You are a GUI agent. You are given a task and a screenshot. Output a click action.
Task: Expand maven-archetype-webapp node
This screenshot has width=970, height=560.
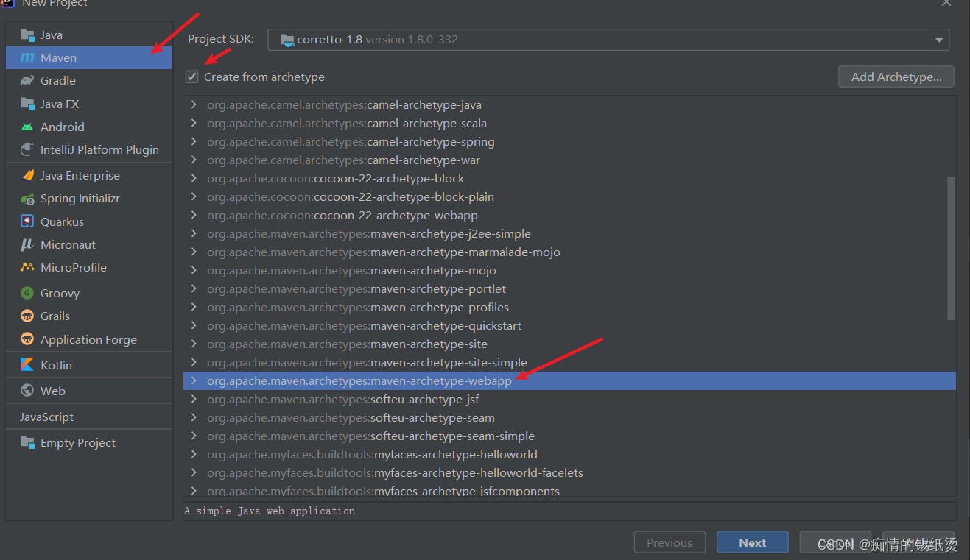coord(194,380)
